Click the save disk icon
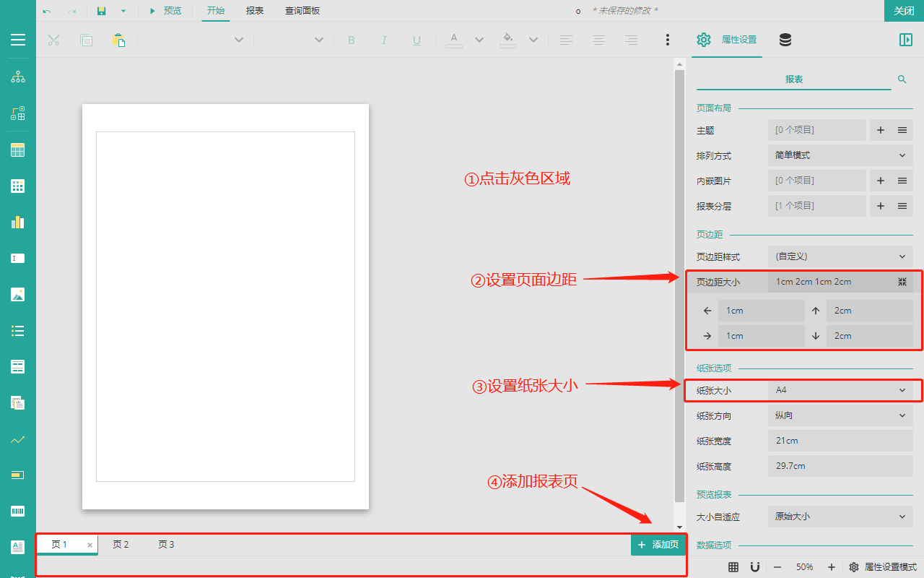 102,11
